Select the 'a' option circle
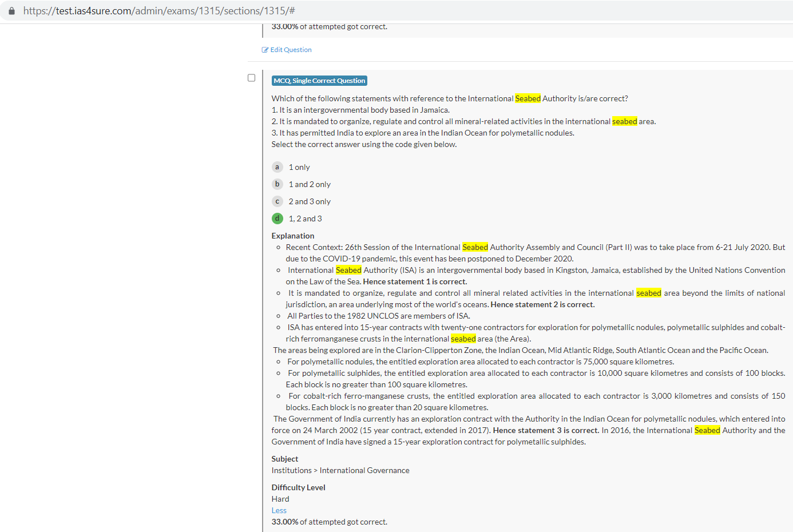The height and width of the screenshot is (532, 793). coord(277,167)
